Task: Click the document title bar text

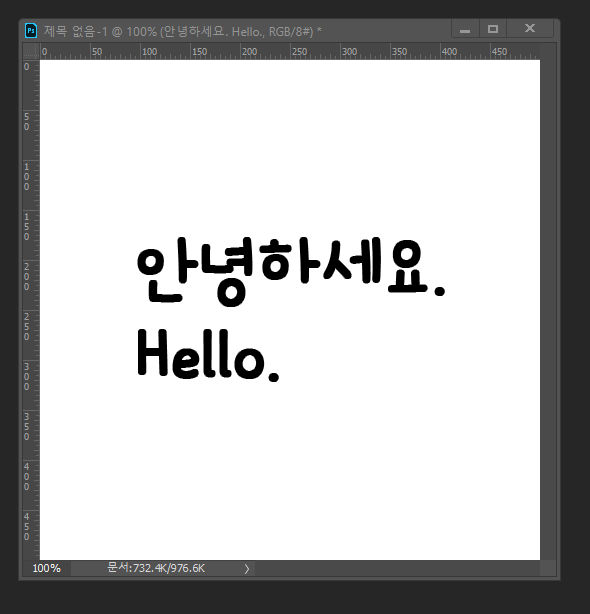Action: [182, 31]
